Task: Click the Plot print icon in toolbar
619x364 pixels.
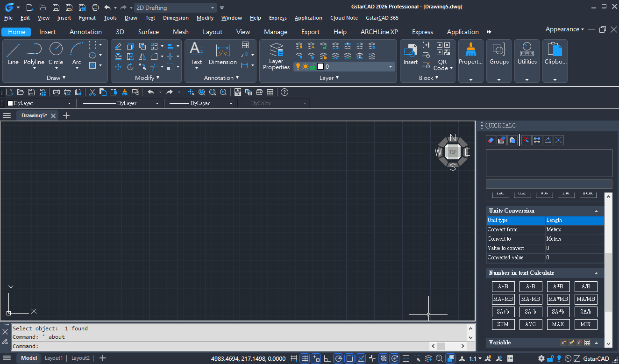Action: point(57,92)
